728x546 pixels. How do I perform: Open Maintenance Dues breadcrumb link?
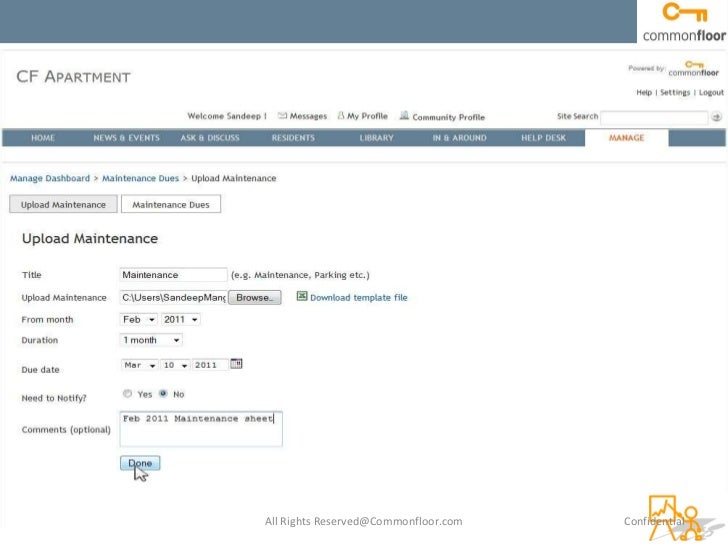click(140, 178)
